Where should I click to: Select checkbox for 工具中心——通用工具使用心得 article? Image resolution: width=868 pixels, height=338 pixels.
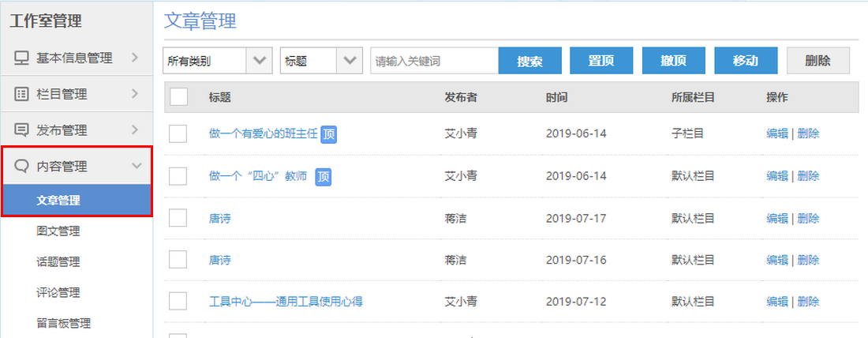(x=178, y=301)
